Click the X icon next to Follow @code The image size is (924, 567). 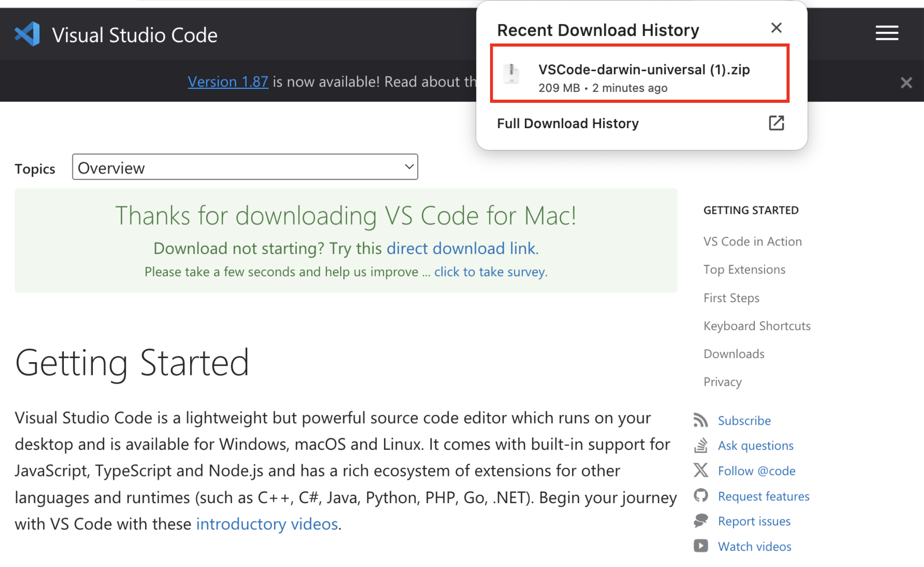tap(700, 471)
